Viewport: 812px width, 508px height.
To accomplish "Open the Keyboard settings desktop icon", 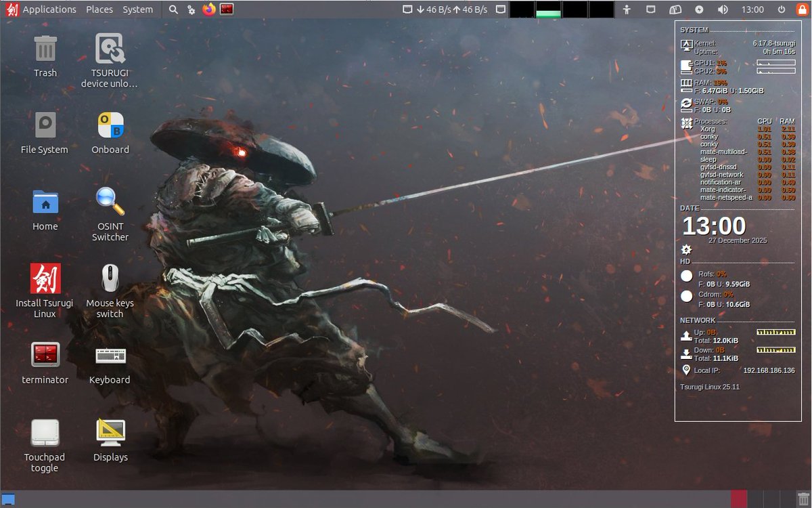I will 110,355.
